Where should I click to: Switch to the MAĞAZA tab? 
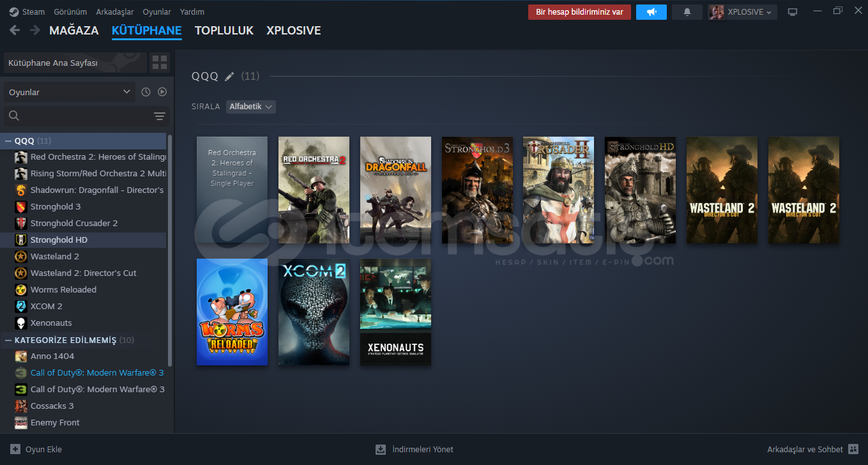click(x=74, y=30)
